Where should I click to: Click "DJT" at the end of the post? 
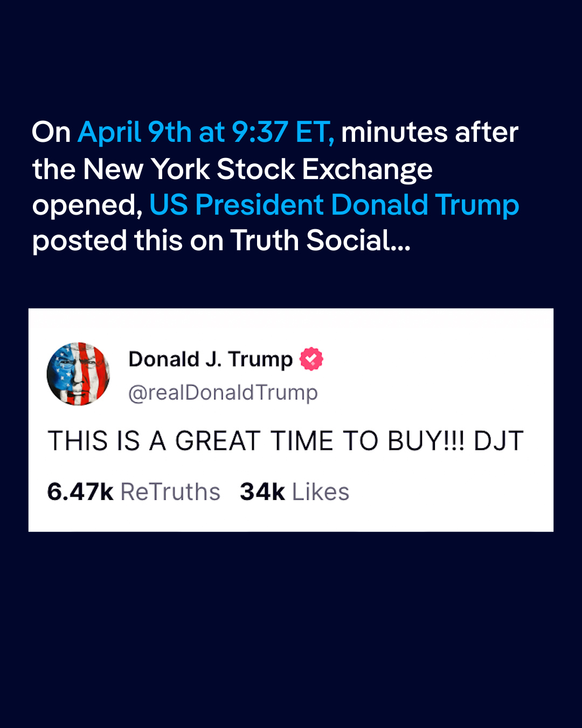[498, 441]
